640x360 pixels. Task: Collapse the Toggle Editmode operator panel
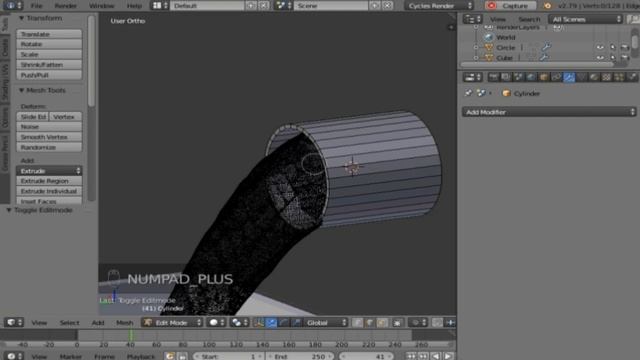pos(9,210)
